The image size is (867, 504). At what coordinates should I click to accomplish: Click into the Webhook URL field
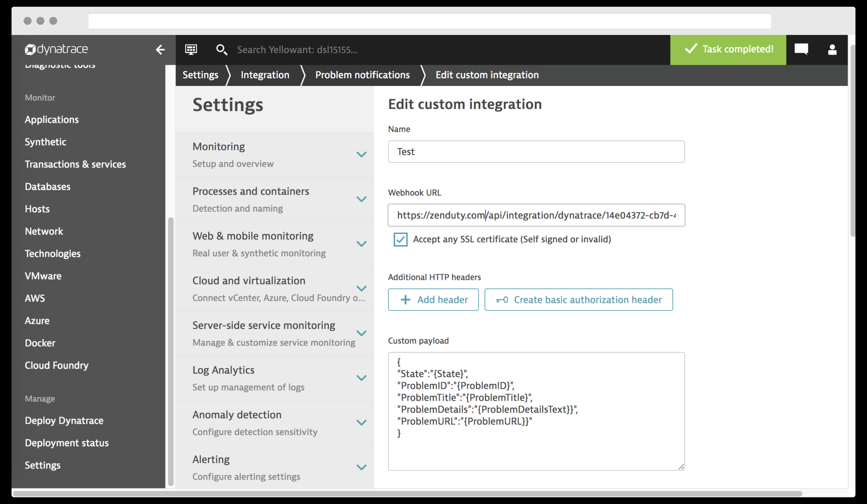(x=536, y=215)
